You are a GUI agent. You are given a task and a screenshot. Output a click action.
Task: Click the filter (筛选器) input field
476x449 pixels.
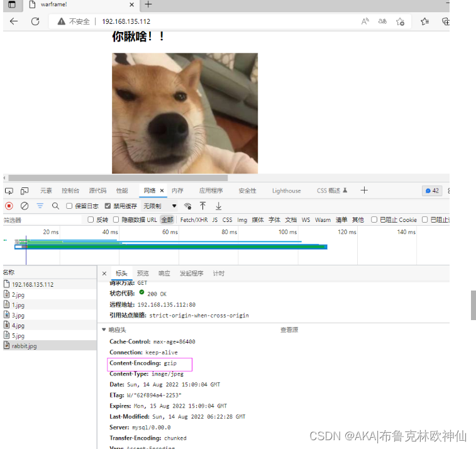[42, 220]
